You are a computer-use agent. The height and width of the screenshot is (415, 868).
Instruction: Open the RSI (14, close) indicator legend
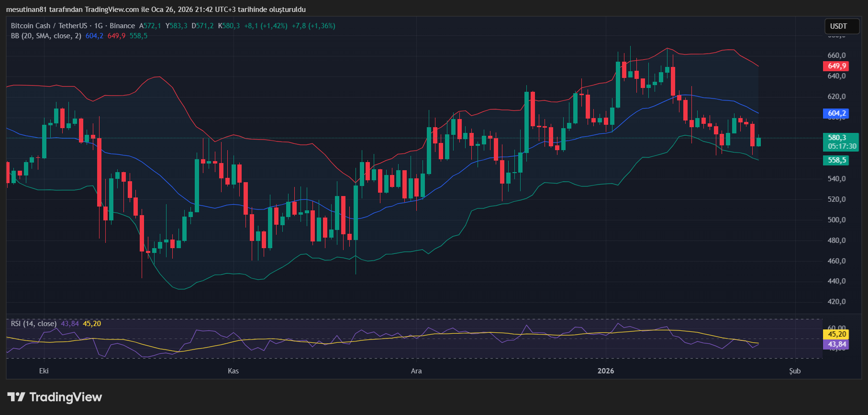[33, 324]
